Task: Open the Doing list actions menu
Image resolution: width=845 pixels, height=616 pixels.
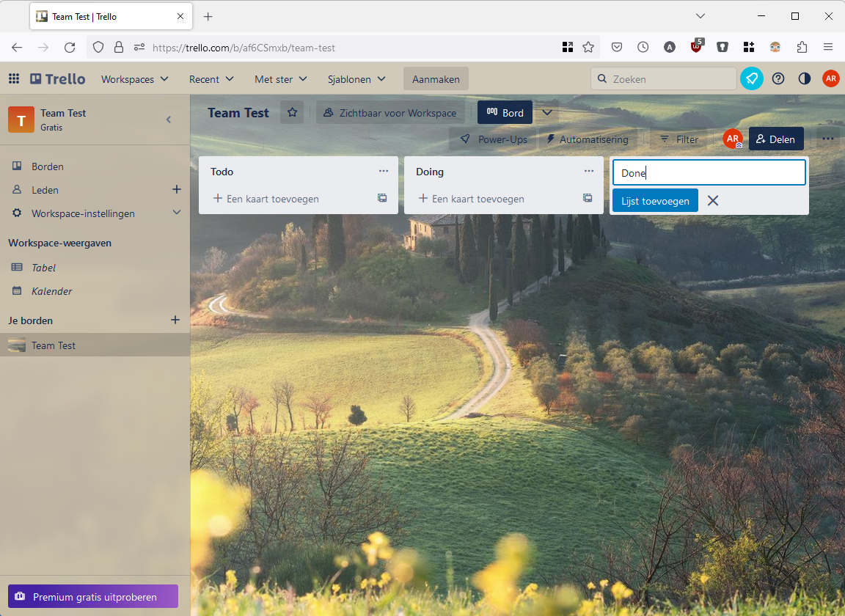Action: 589,172
